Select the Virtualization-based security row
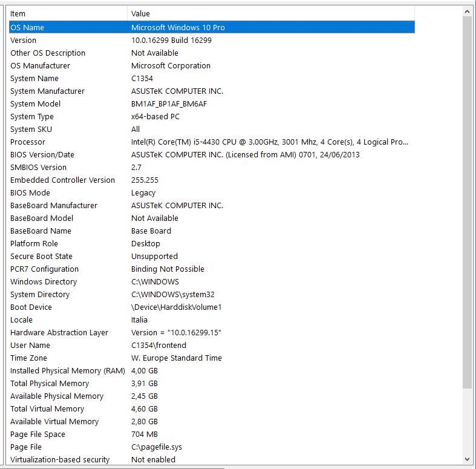The image size is (476, 469). coord(212,459)
